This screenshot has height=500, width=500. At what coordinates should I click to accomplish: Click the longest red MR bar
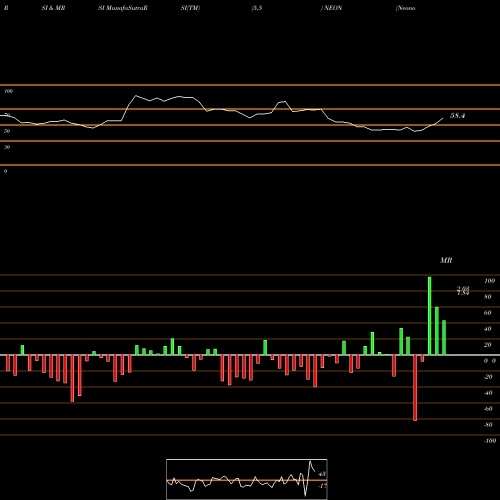415,388
